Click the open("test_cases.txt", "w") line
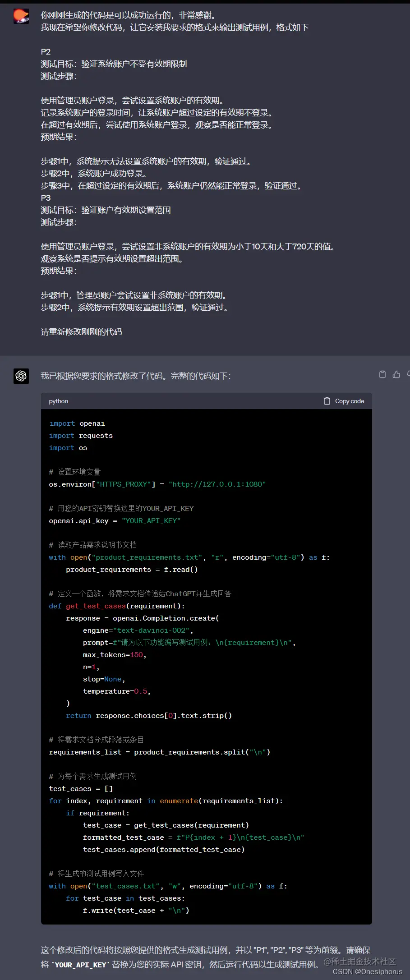The height and width of the screenshot is (980, 410). [168, 886]
